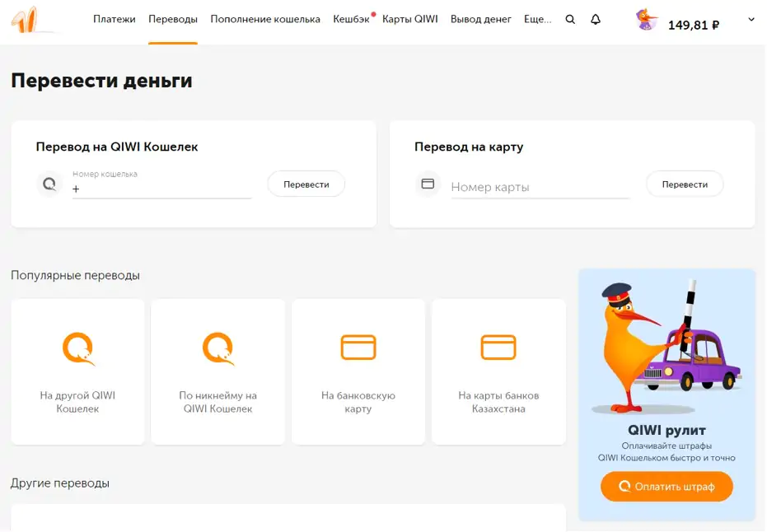Select На карты банков Казахстана label

[498, 402]
